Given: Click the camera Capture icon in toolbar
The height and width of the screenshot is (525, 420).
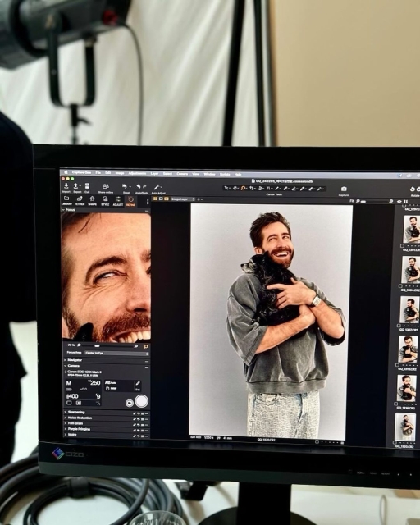Looking at the screenshot, I should click(x=344, y=189).
